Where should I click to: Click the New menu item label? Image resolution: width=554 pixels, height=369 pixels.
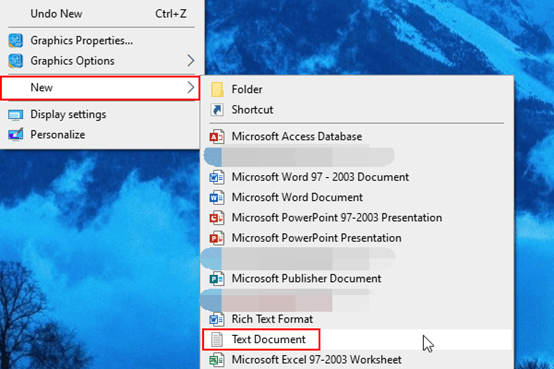click(x=42, y=87)
